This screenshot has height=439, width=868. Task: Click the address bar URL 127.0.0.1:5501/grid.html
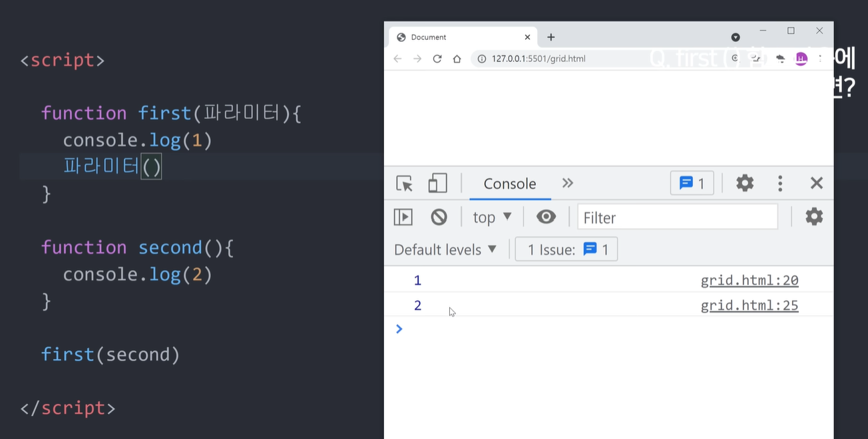(539, 59)
